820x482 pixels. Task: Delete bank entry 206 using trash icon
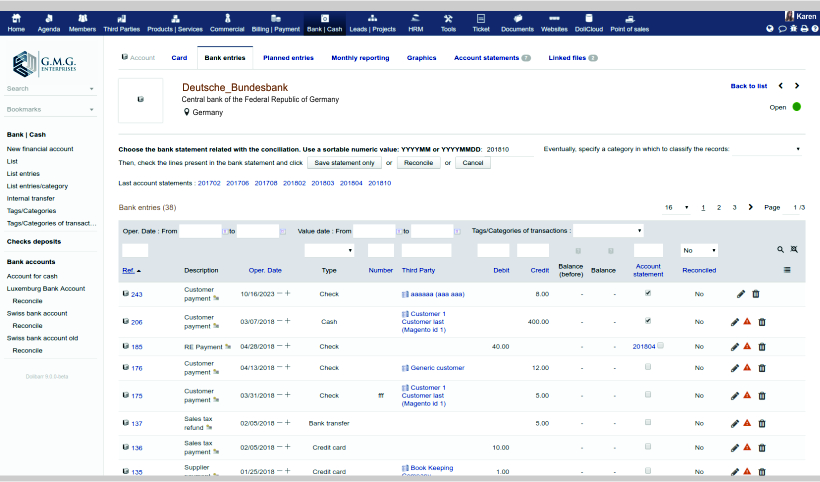[762, 321]
